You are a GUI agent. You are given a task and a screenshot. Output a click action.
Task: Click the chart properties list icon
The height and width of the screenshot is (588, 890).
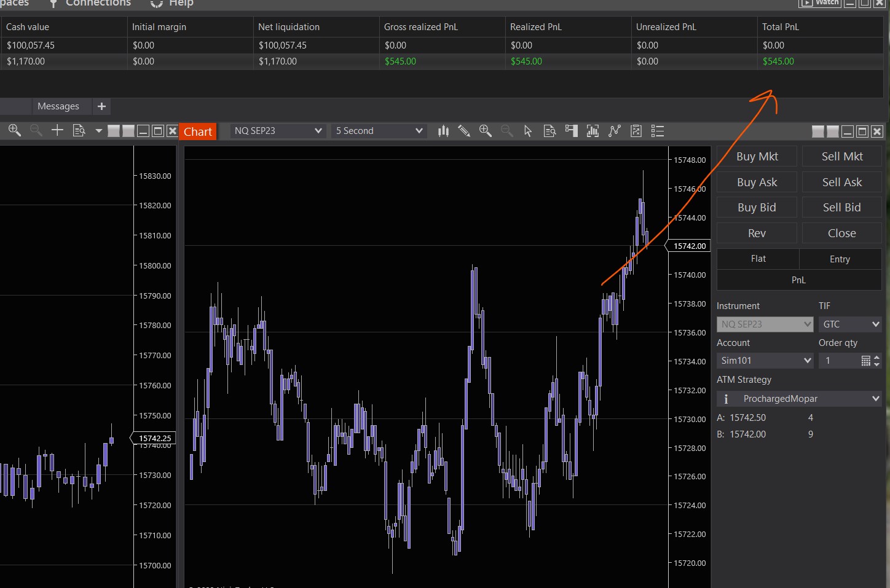(x=658, y=131)
